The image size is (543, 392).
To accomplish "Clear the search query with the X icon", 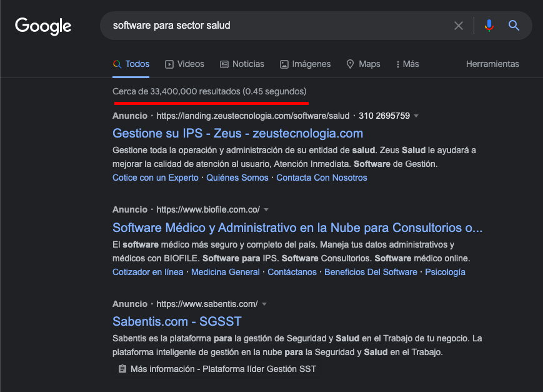I will point(459,26).
